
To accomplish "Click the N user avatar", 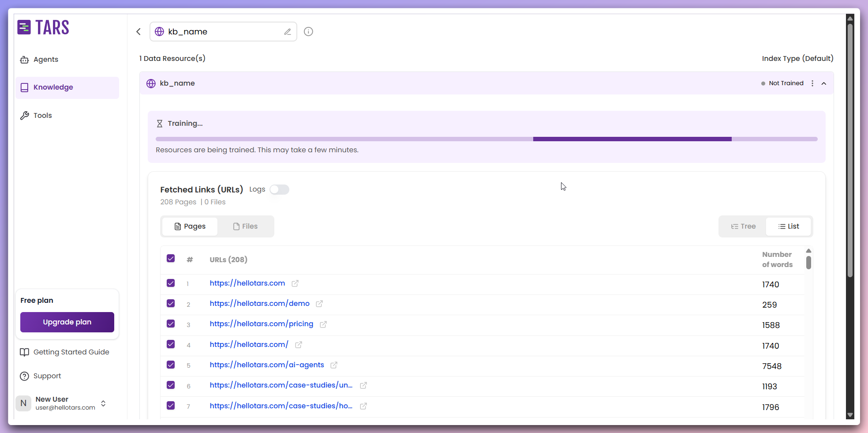I will 23,403.
